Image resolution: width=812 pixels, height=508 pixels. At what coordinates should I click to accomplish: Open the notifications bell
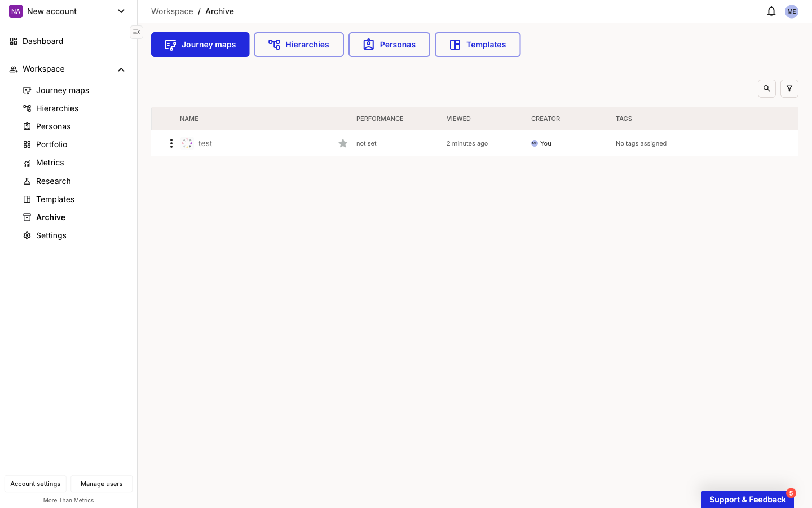(771, 11)
